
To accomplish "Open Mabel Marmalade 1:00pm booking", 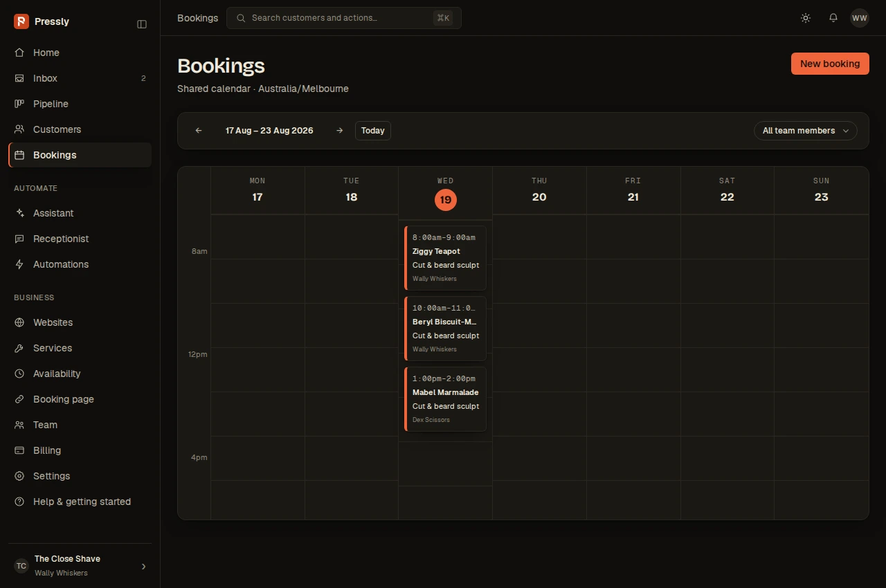I will [x=445, y=399].
